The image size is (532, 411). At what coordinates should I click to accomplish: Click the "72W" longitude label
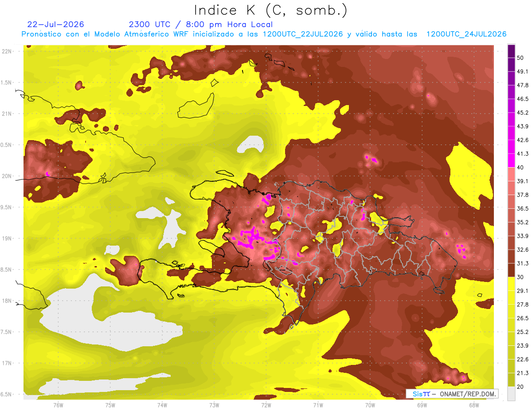tap(266, 405)
